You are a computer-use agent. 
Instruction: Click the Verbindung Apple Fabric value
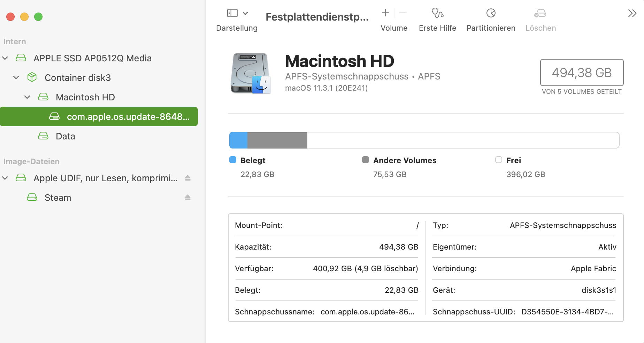[x=593, y=269]
